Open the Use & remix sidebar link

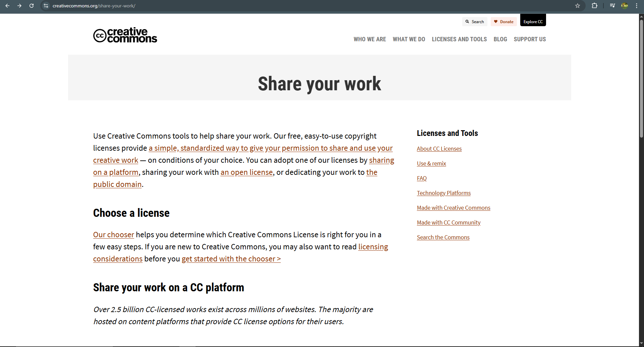[431, 163]
